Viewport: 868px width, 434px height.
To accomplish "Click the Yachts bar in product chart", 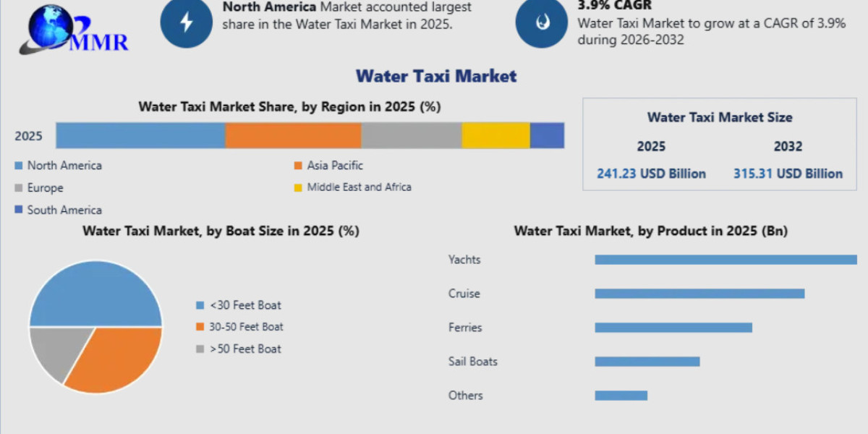I will coord(726,260).
